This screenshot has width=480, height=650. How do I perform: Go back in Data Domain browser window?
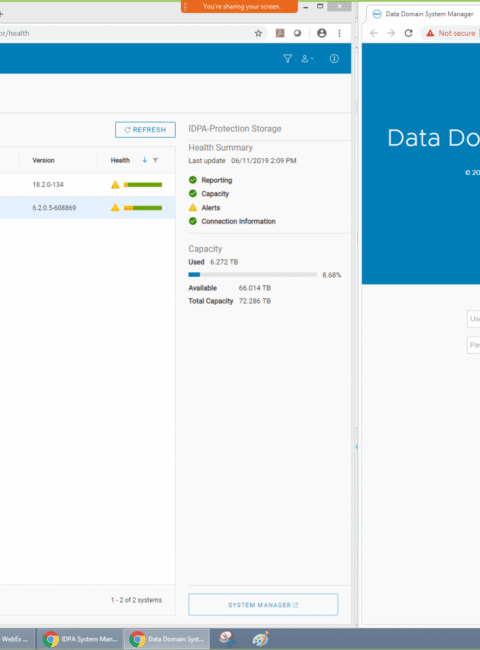373,33
